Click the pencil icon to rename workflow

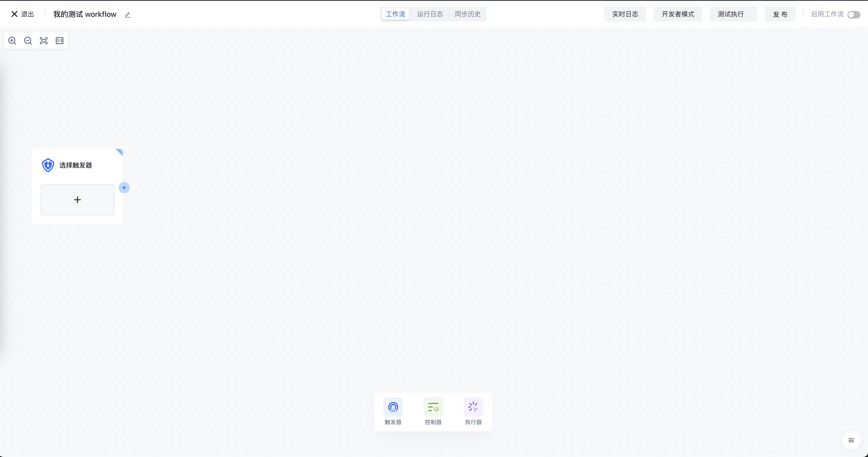coord(127,15)
